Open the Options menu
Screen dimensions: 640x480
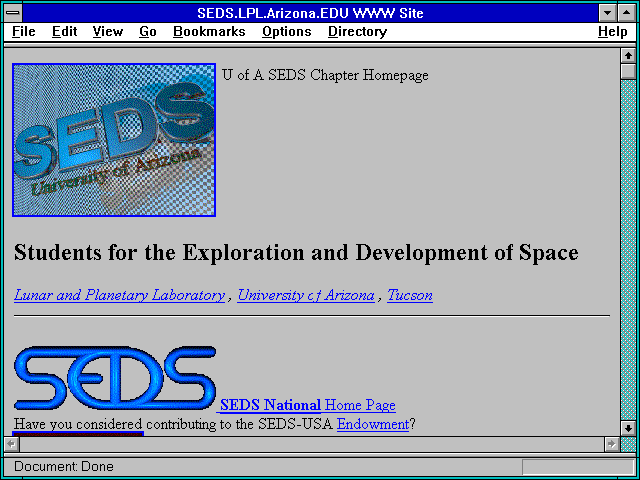287,31
